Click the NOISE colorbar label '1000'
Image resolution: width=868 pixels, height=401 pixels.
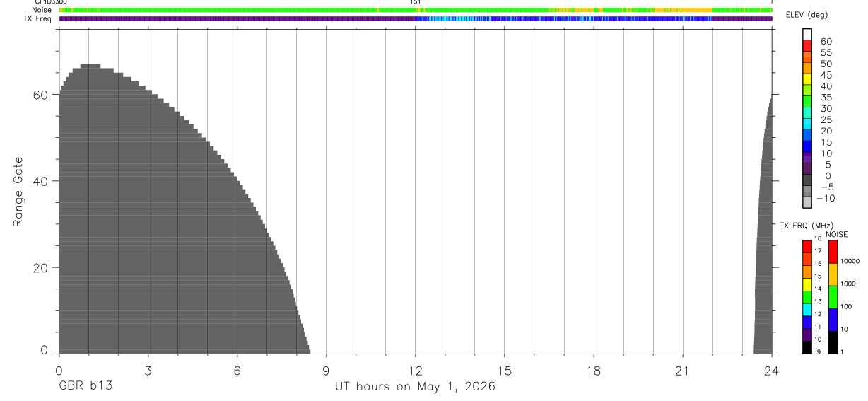848,284
